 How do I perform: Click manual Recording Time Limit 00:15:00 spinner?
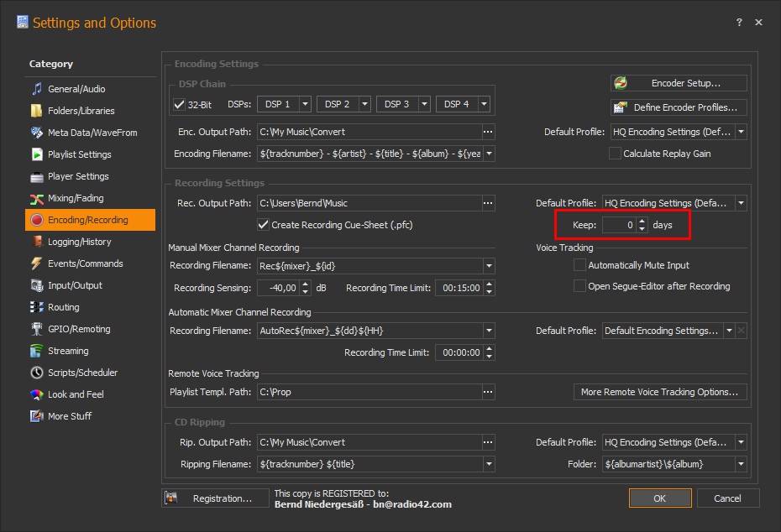(489, 288)
